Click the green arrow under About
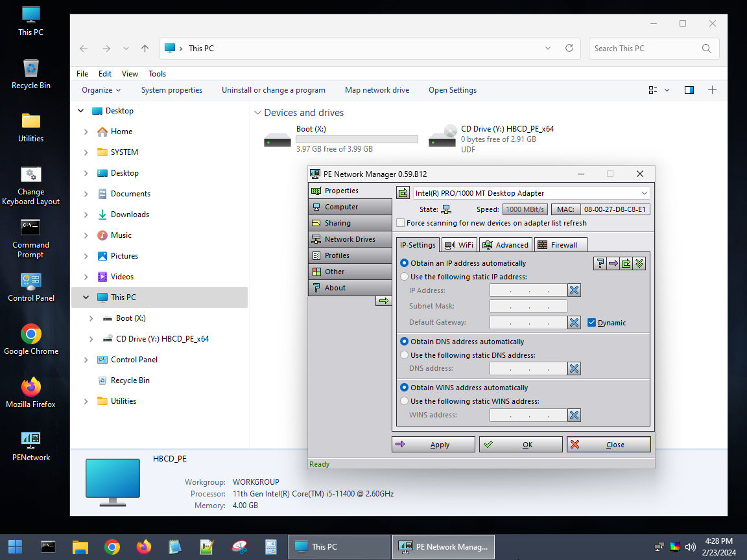This screenshot has height=560, width=747. click(383, 301)
